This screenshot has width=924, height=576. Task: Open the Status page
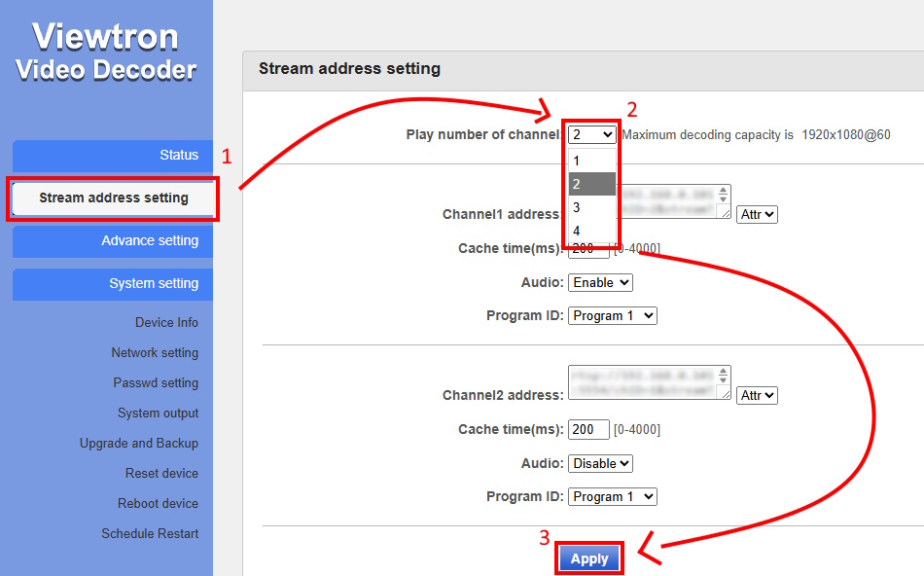pyautogui.click(x=113, y=156)
